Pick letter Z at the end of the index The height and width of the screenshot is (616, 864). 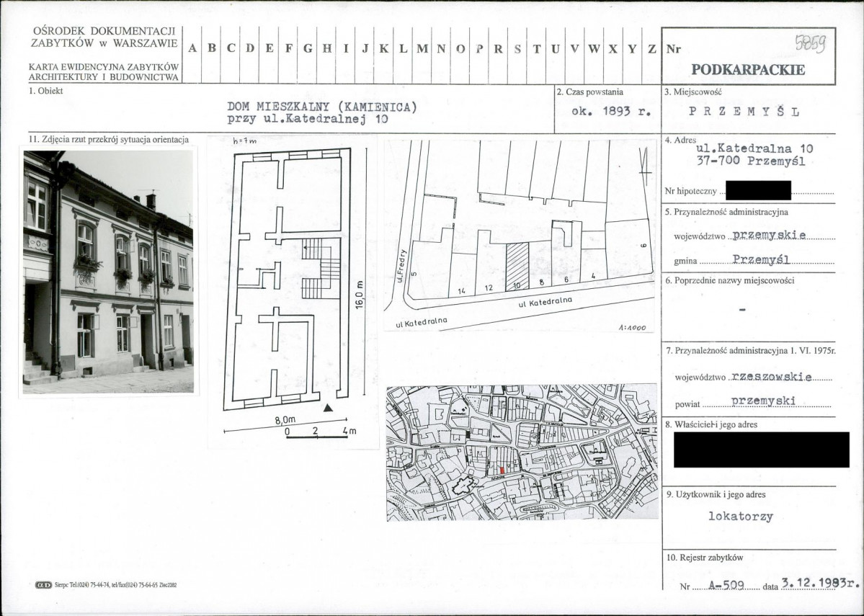click(x=651, y=48)
